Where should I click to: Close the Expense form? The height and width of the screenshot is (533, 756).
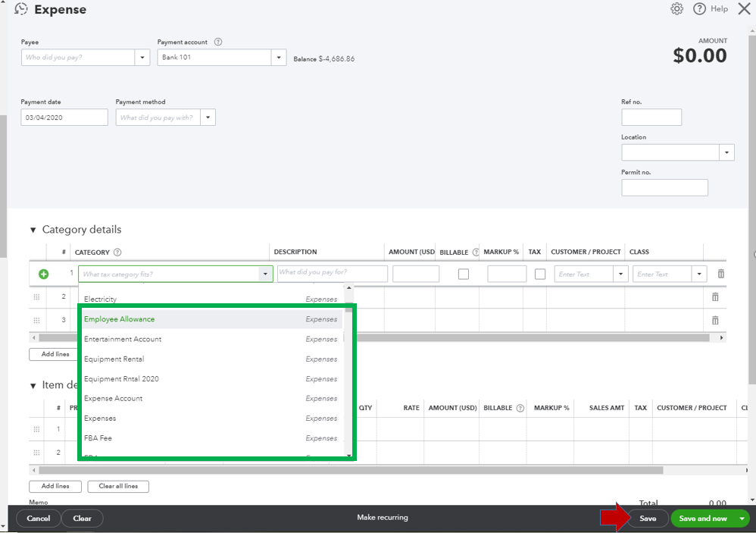coord(744,8)
